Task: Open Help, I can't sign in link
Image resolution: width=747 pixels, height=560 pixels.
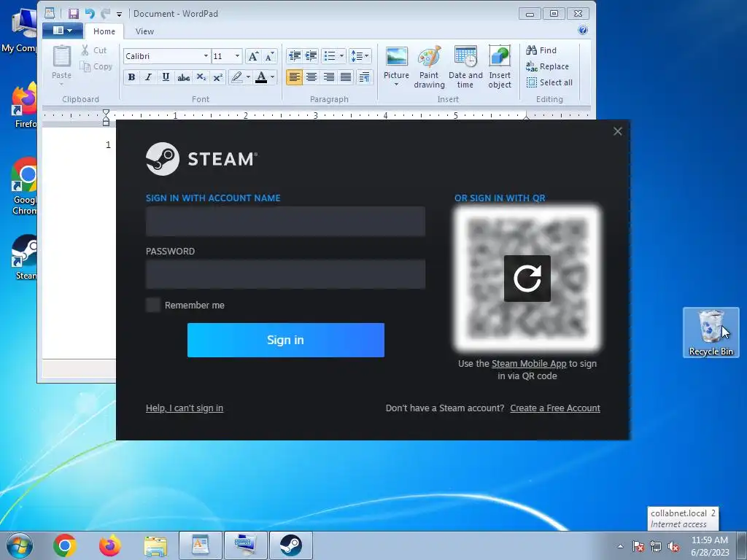Action: pos(185,408)
